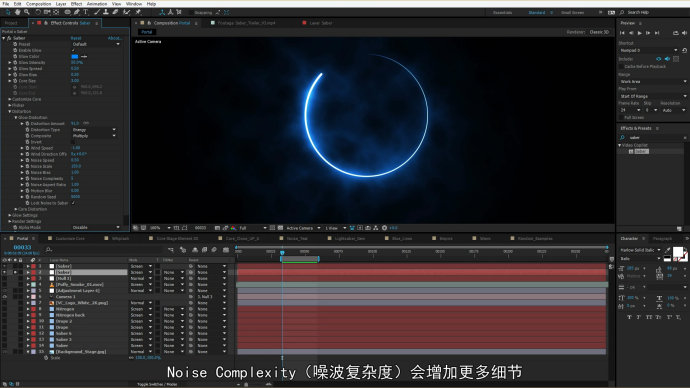Click Reset link for Saber effect
Screen dimensions: 690x388
[x=76, y=38]
